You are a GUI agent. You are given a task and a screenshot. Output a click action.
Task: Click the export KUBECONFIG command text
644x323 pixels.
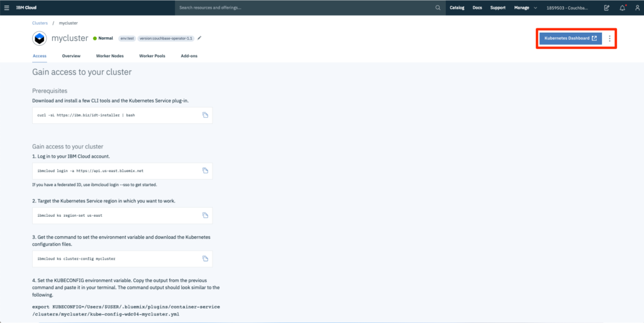click(x=126, y=310)
